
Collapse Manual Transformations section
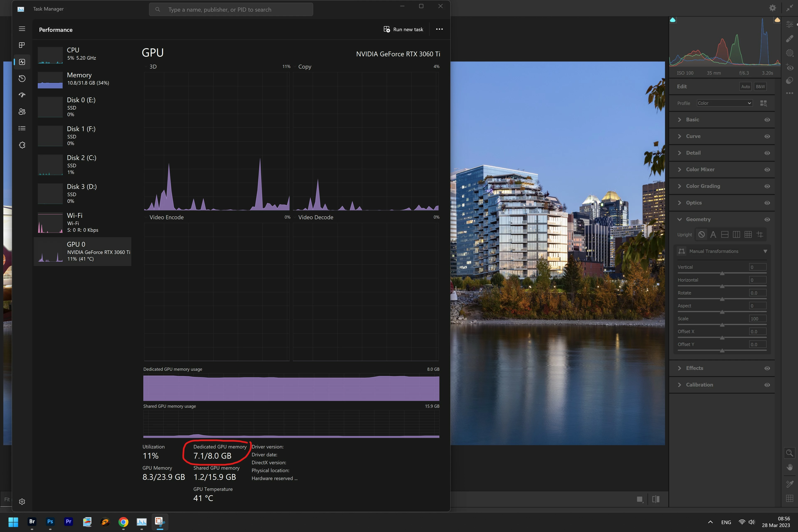click(x=765, y=251)
